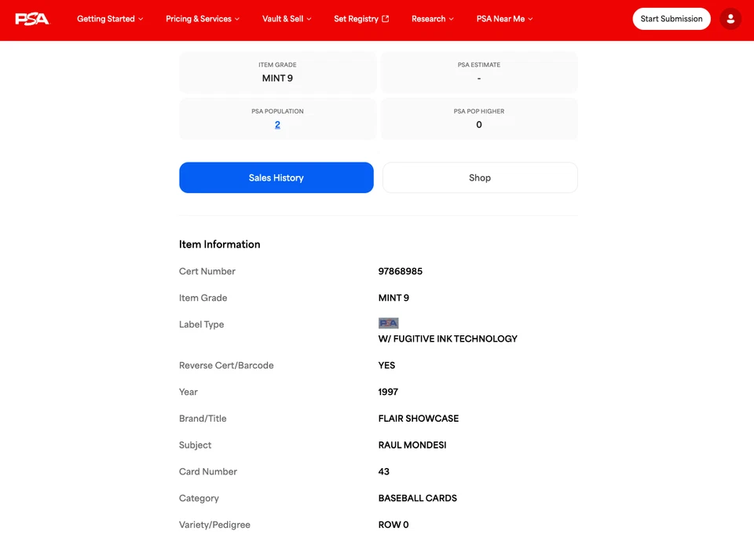This screenshot has height=560, width=754.
Task: Expand the Vault & Sell chevron
Action: click(x=309, y=19)
